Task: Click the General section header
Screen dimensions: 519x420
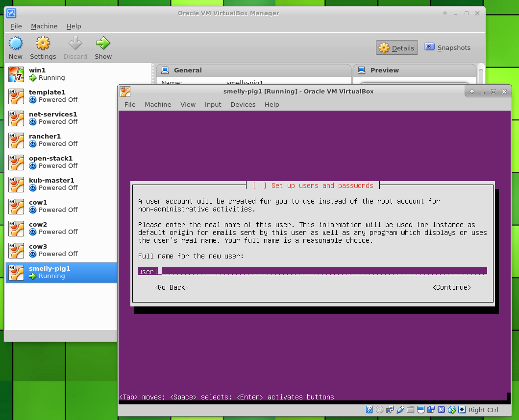Action: click(253, 70)
